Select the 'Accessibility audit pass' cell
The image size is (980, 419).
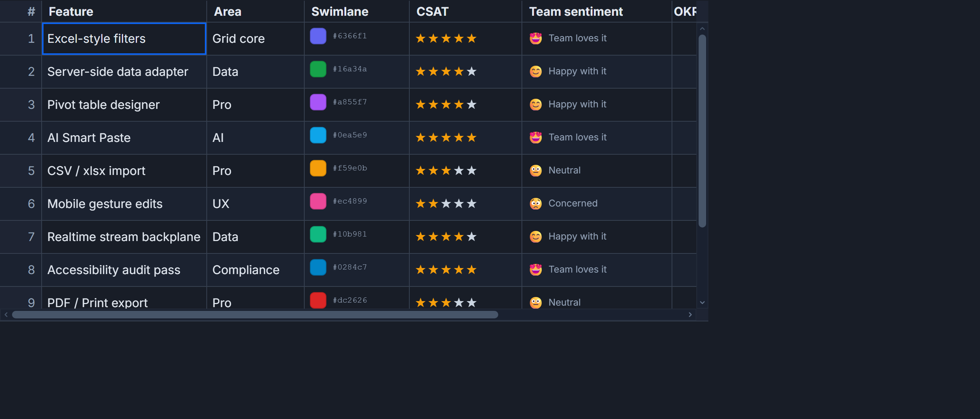124,270
